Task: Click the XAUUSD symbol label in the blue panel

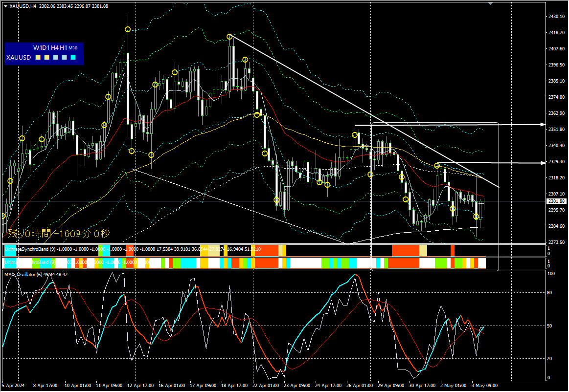Action: click(x=19, y=58)
